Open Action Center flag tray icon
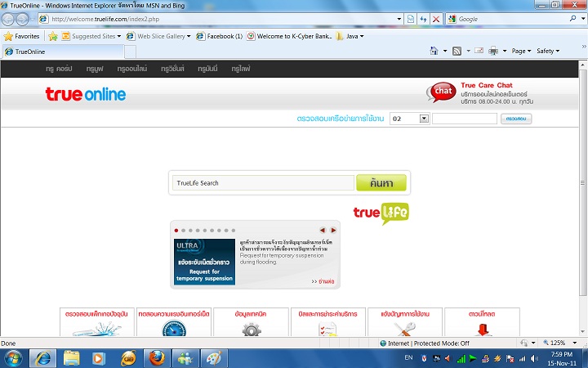 click(x=510, y=359)
